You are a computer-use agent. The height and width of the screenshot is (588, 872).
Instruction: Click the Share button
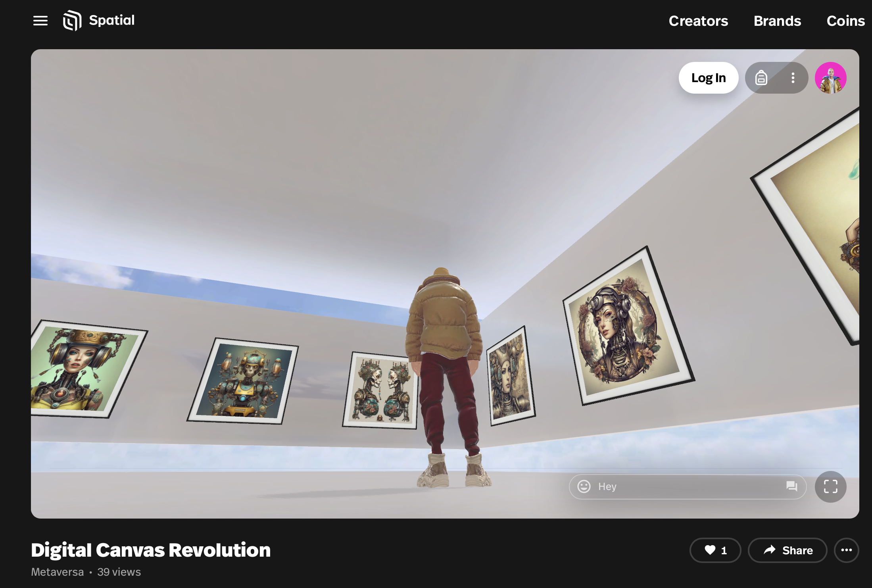pos(787,550)
